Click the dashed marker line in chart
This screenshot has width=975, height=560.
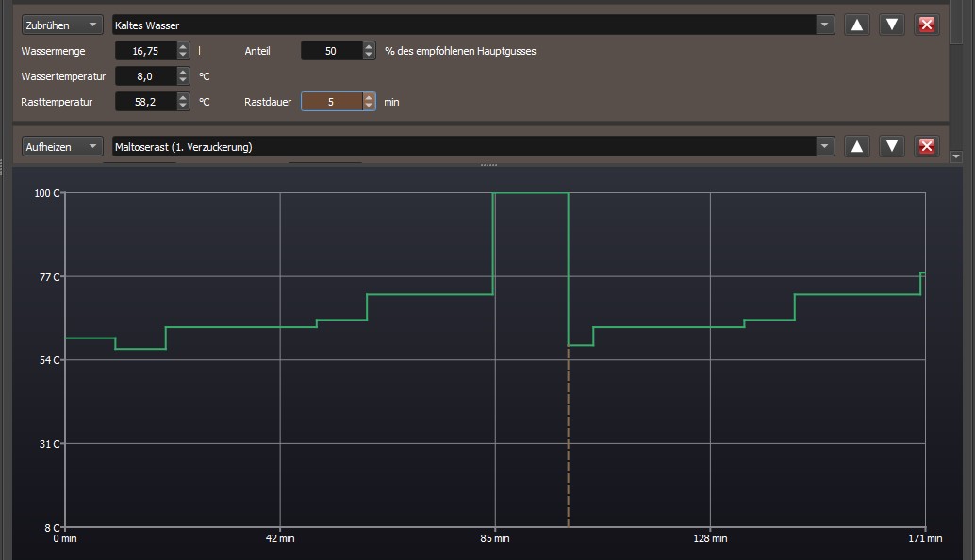569,443
